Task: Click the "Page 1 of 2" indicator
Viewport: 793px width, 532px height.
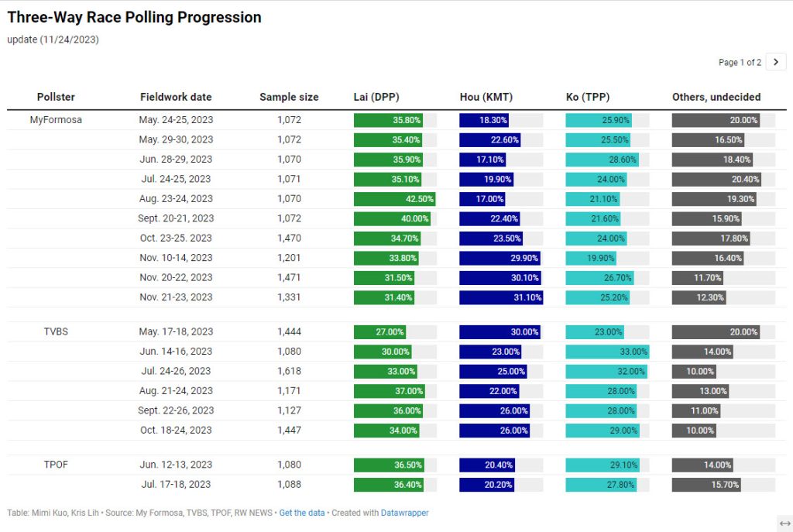Action: 740,63
